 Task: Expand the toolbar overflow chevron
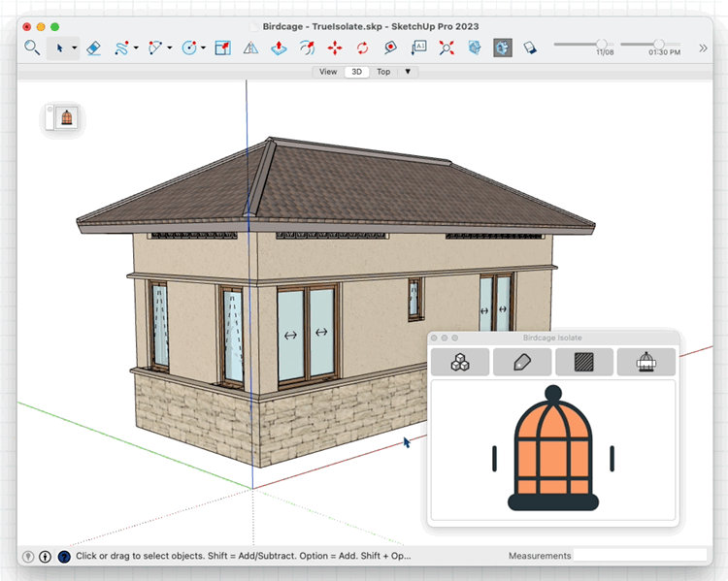704,47
